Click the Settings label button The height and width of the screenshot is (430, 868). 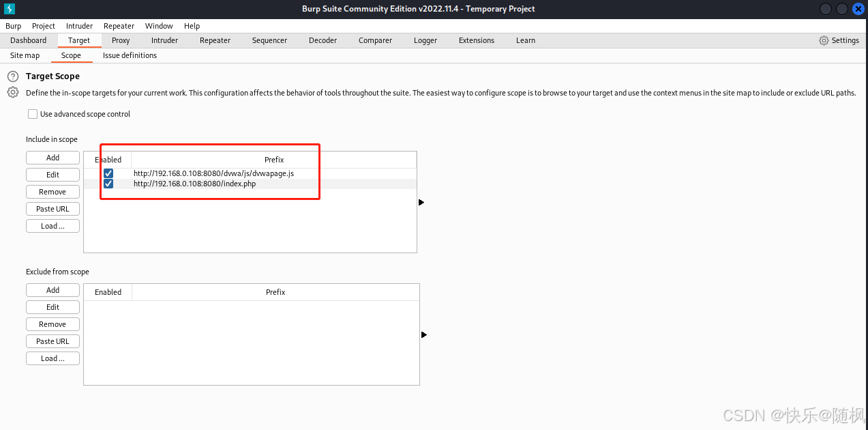(845, 40)
